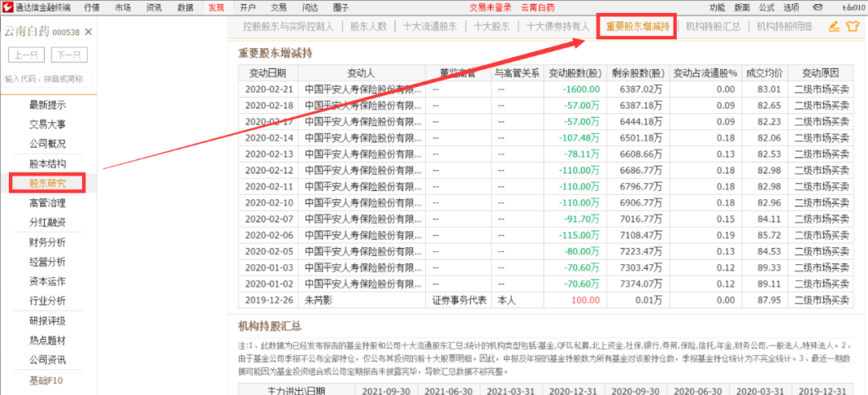Switch to 股东人数 tab
868x395 pixels.
coord(368,26)
